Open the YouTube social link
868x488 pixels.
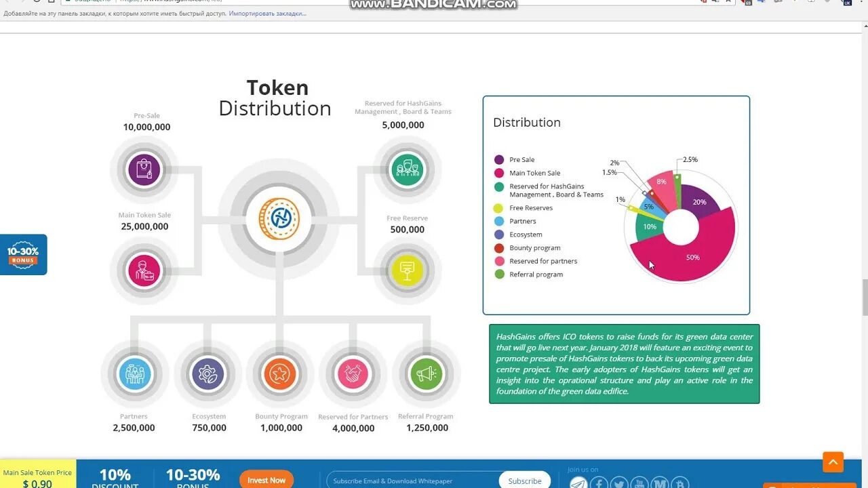[639, 483]
